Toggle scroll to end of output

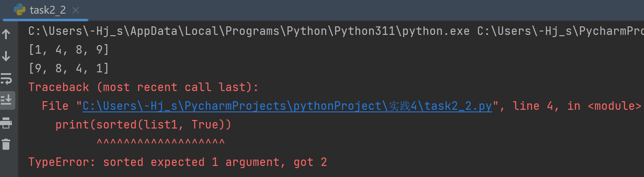tap(6, 100)
